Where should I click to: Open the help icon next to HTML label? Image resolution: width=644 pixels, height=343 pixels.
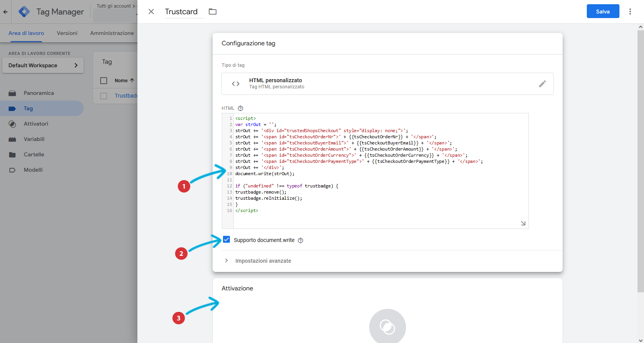tap(241, 108)
